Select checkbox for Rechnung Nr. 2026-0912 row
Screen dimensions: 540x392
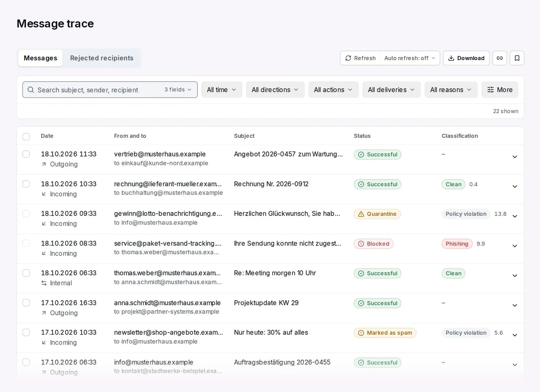[26, 184]
